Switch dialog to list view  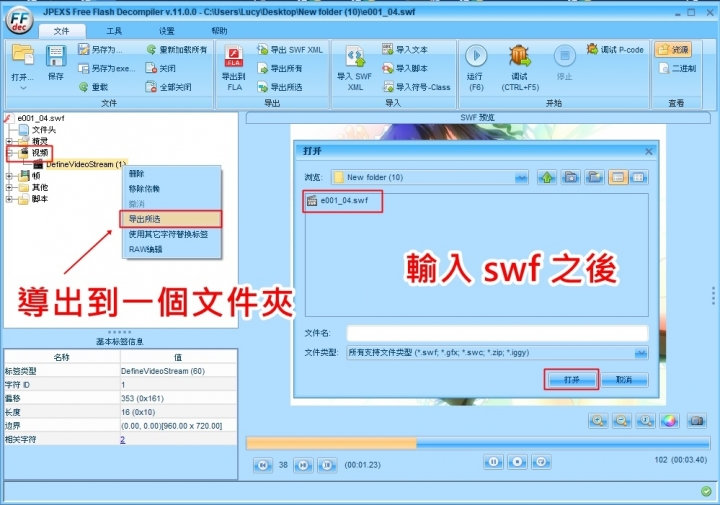pyautogui.click(x=618, y=177)
